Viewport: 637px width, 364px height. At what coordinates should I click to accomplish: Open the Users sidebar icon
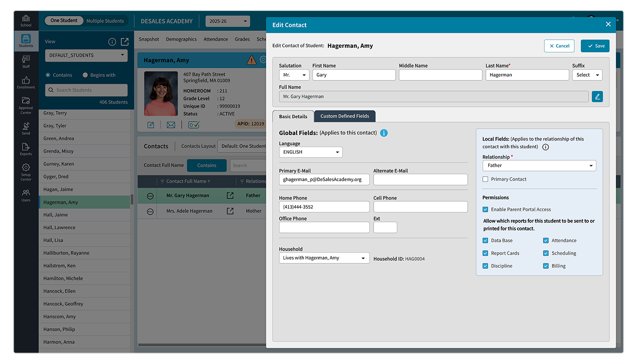(x=26, y=195)
